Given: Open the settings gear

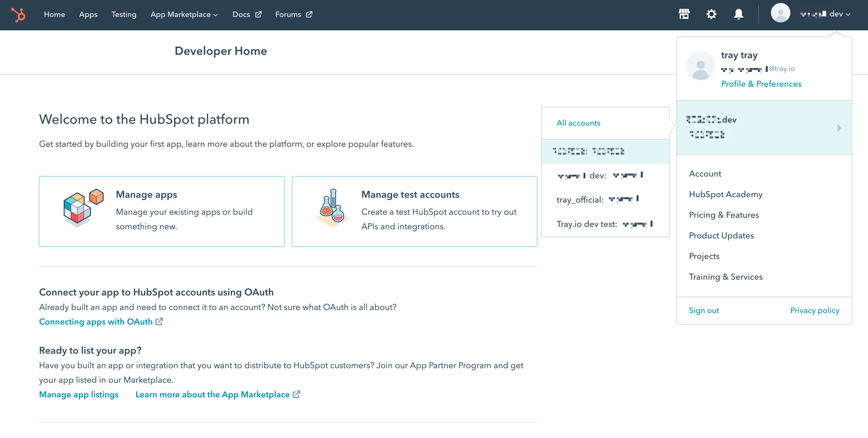Looking at the screenshot, I should (712, 14).
